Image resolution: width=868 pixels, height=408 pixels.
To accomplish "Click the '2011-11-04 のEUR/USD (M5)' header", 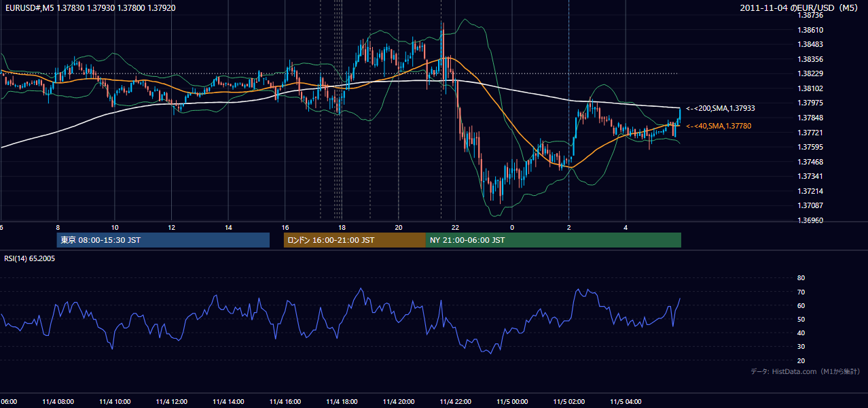I will click(800, 7).
